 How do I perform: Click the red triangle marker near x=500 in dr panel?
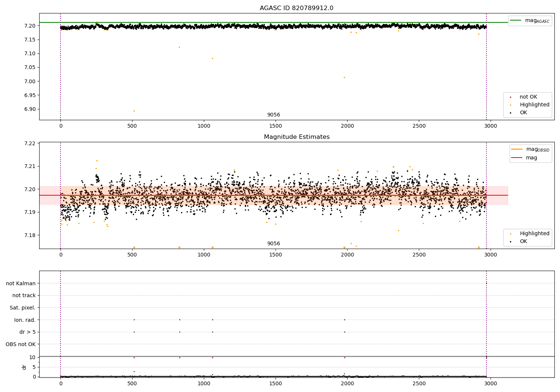point(134,358)
